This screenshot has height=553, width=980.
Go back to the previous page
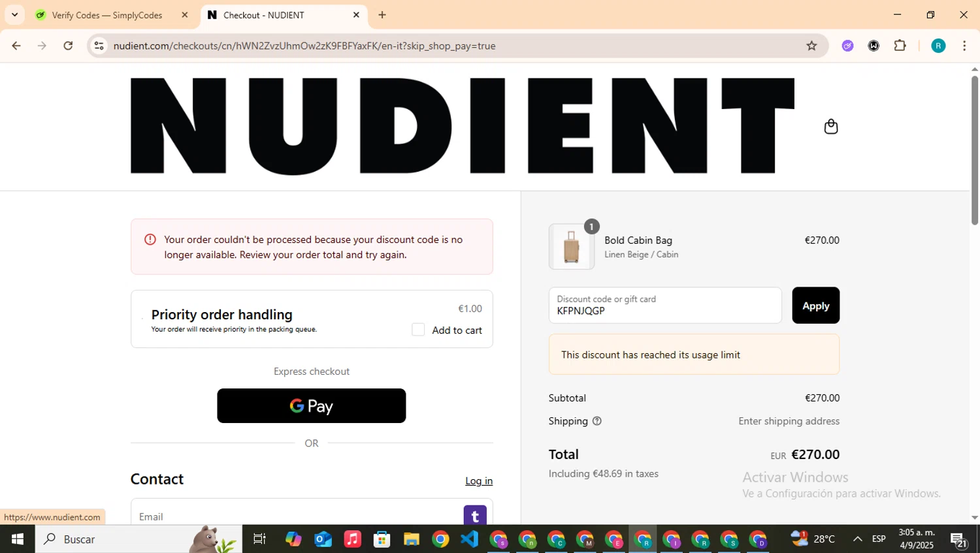pyautogui.click(x=16, y=46)
